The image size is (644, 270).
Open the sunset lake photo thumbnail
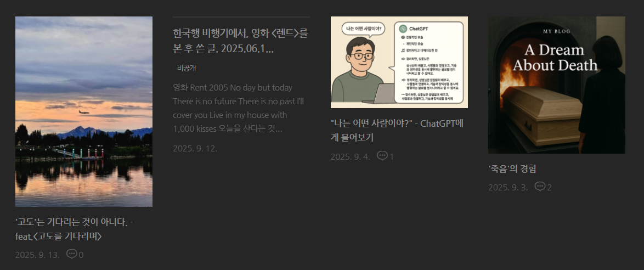point(84,111)
